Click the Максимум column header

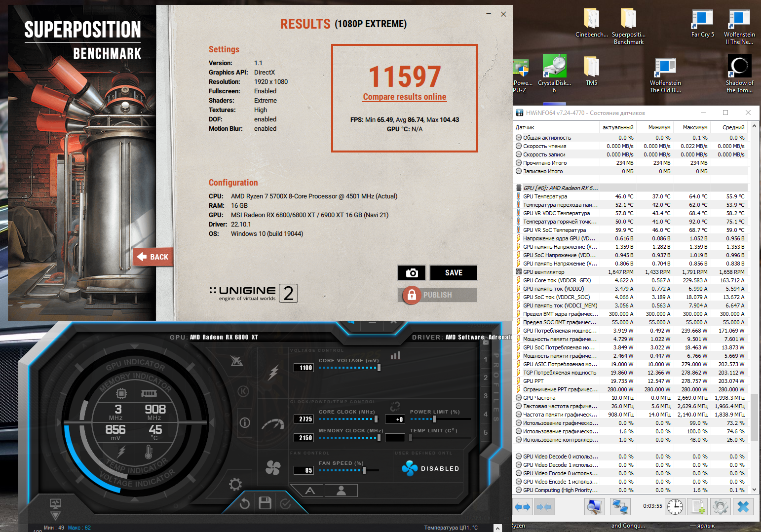pyautogui.click(x=692, y=127)
